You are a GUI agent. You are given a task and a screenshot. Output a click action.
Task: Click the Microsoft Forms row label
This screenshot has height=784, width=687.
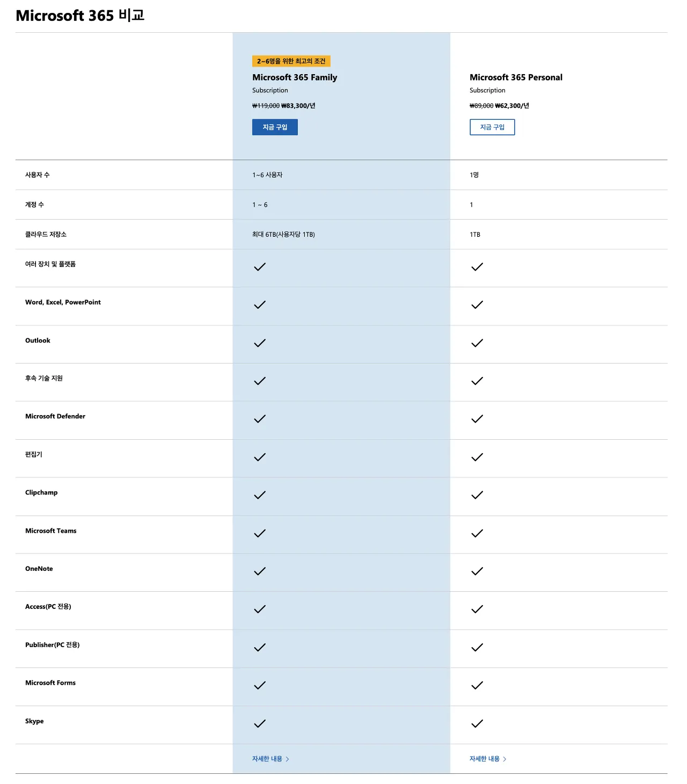click(50, 683)
